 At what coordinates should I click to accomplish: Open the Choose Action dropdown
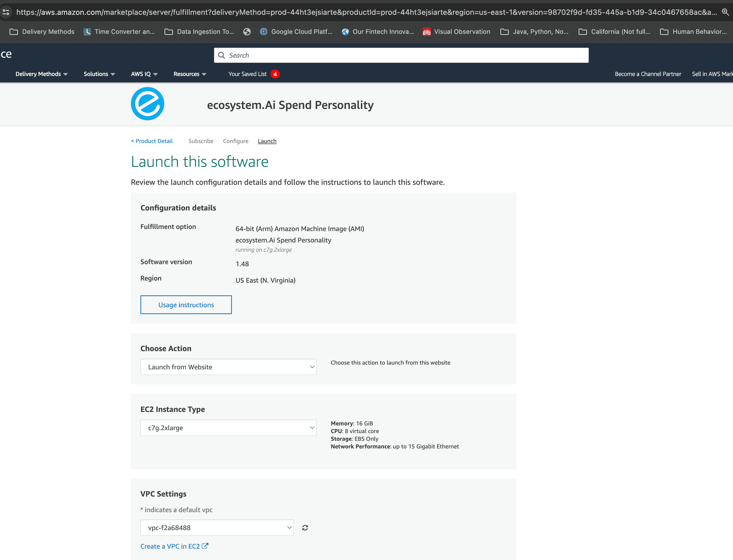[x=228, y=367]
